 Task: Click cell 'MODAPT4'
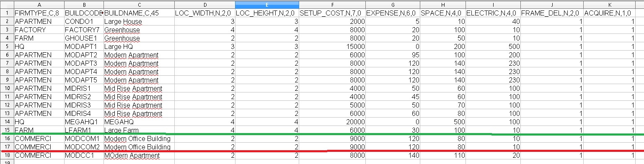(83, 72)
